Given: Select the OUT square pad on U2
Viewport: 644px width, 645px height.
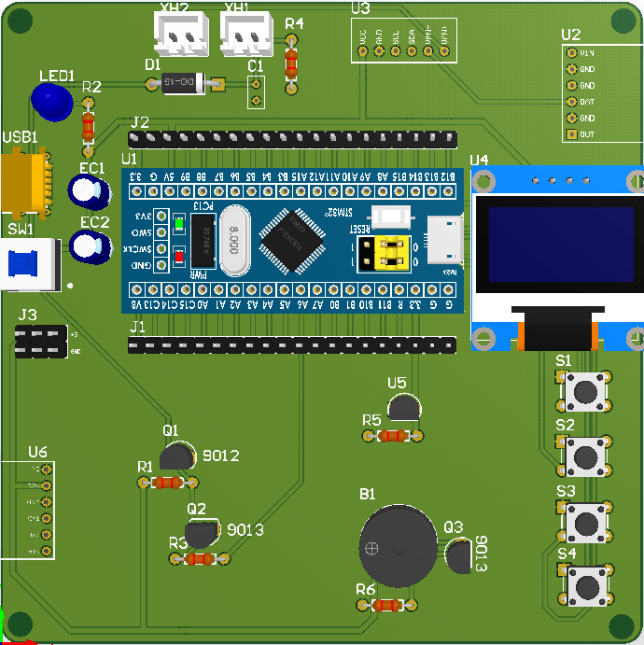Looking at the screenshot, I should (x=571, y=134).
